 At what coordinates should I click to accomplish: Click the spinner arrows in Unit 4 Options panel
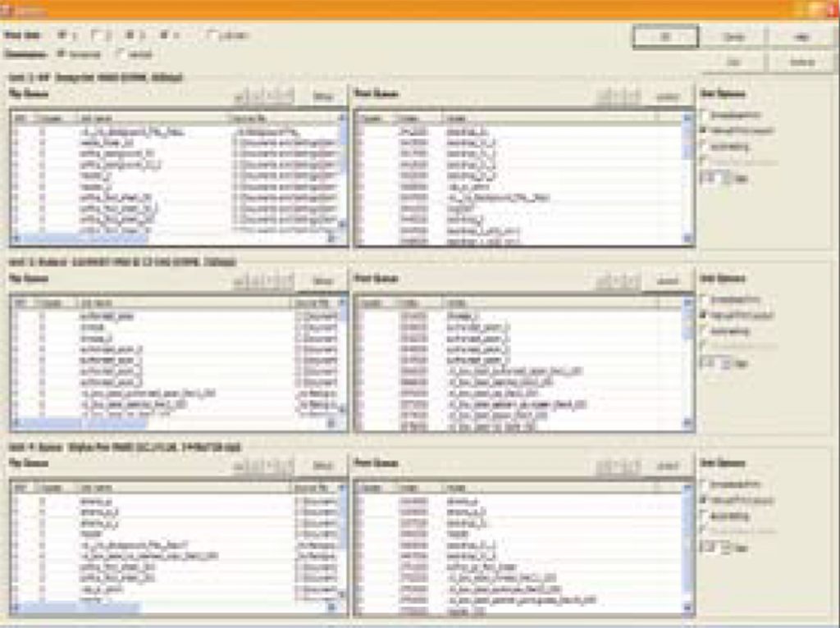click(716, 546)
